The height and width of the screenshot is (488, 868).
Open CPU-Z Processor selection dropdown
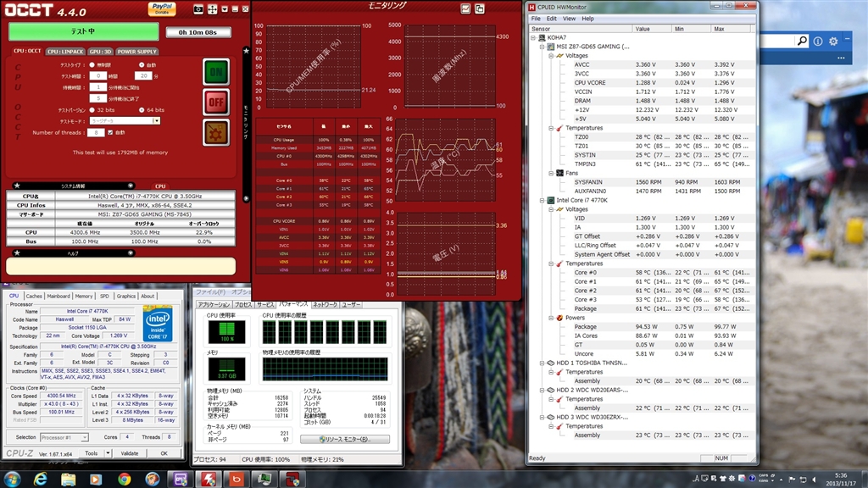(64, 437)
